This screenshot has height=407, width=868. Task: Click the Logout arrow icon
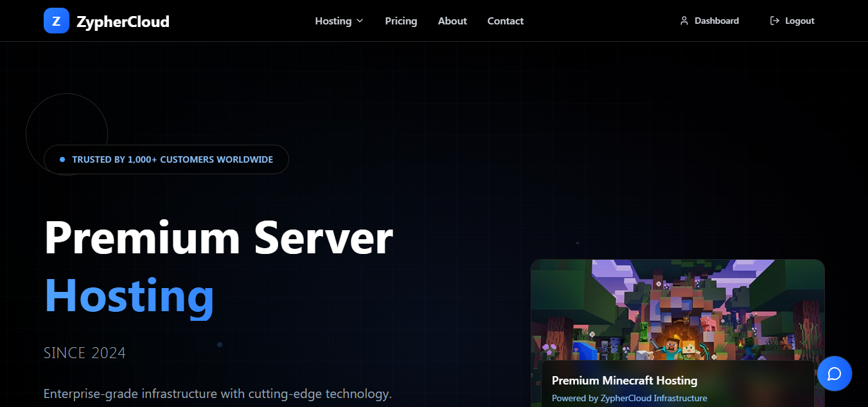click(775, 21)
